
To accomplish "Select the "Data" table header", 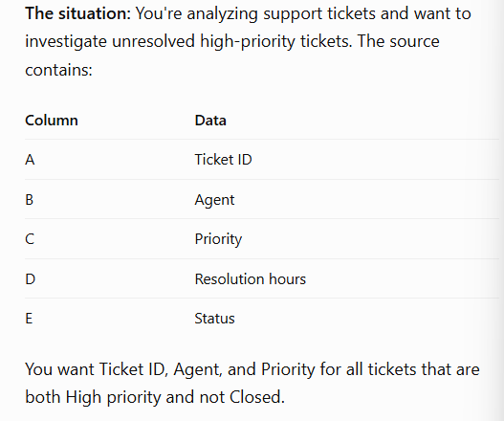I will tap(210, 121).
